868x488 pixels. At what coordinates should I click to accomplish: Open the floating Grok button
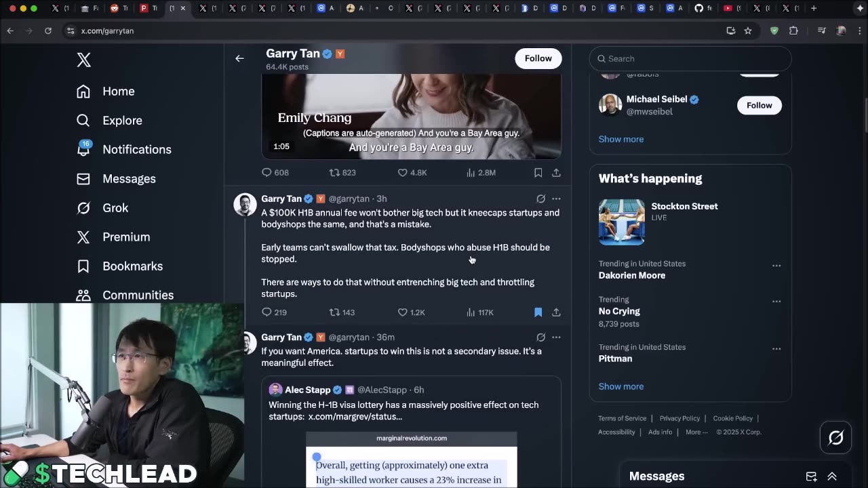point(835,438)
